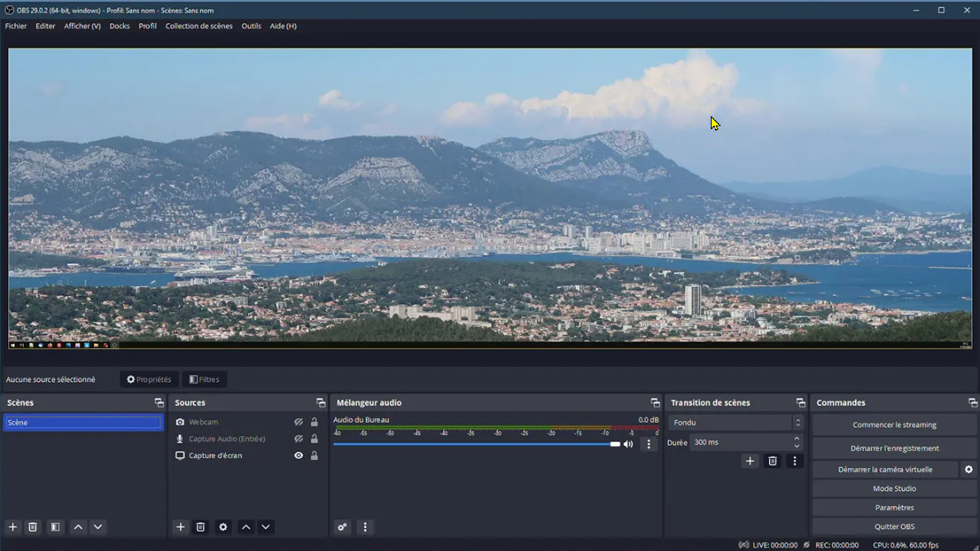
Task: Mute Audio du Bureau speaker icon
Action: [x=628, y=444]
